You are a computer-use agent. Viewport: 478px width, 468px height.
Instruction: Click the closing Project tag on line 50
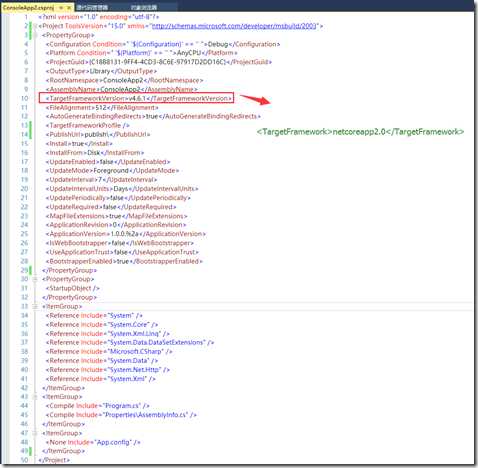pos(54,460)
